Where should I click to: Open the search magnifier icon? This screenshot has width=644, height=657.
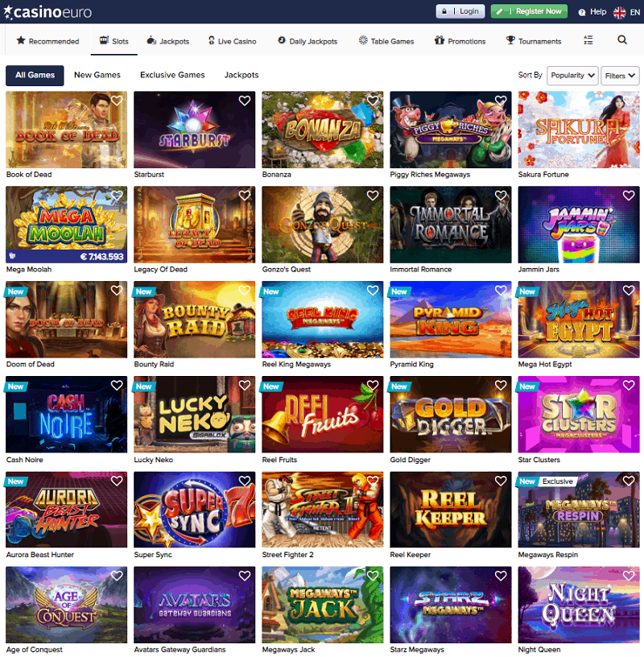tap(622, 39)
